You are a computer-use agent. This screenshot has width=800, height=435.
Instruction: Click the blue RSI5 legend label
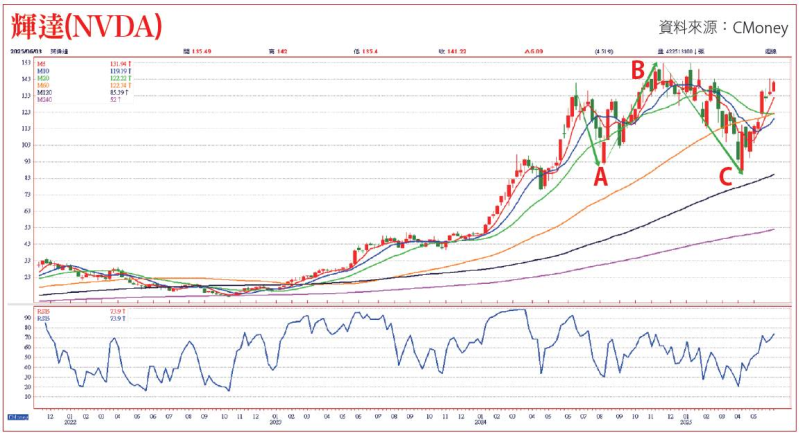pyautogui.click(x=43, y=318)
